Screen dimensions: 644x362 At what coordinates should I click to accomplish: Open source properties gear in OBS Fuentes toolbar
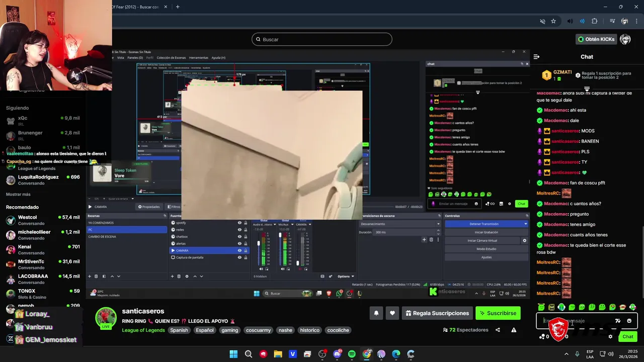pos(187,276)
